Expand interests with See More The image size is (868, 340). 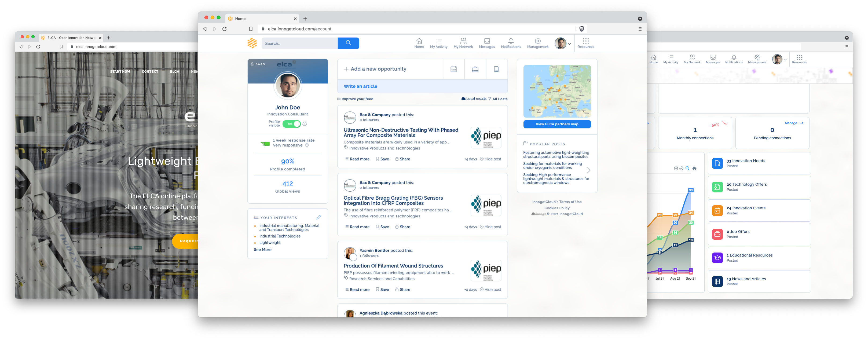tap(262, 250)
